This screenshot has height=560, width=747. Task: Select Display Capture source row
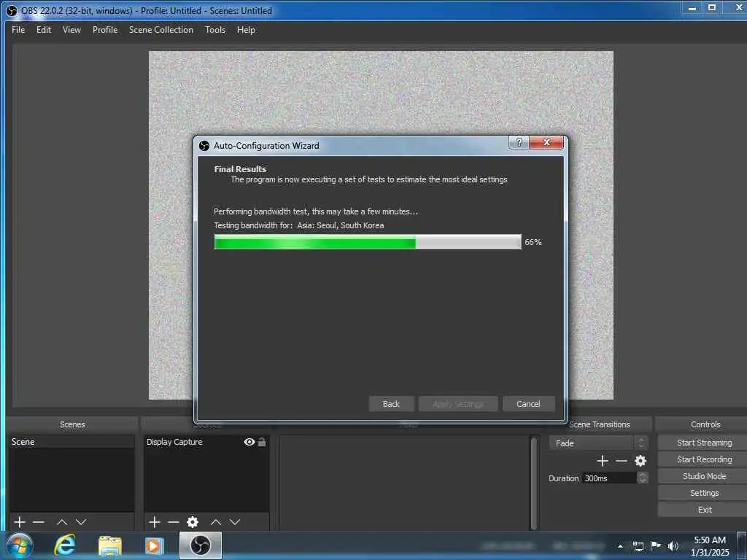pos(206,442)
